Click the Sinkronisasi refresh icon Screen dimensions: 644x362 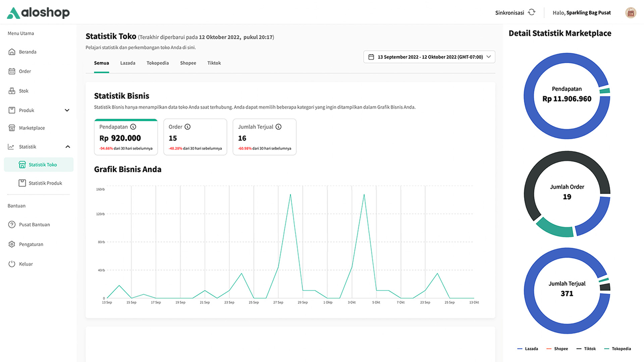click(x=532, y=12)
